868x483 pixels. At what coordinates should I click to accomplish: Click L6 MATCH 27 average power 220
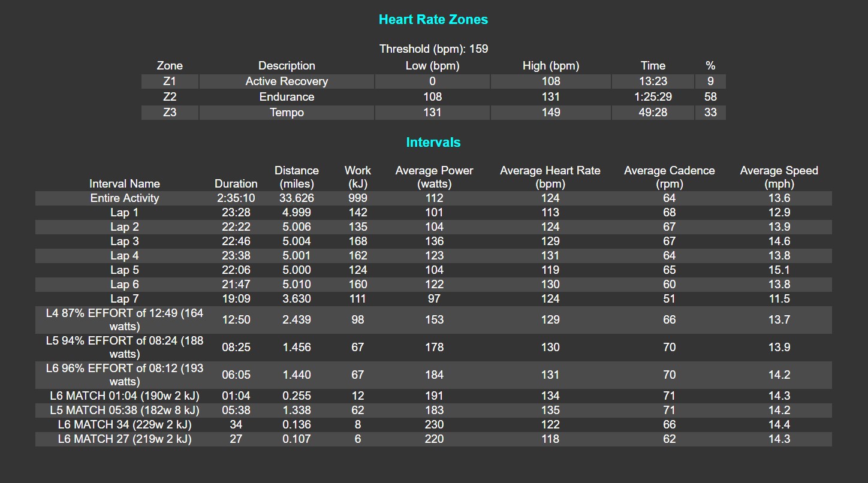click(x=434, y=439)
